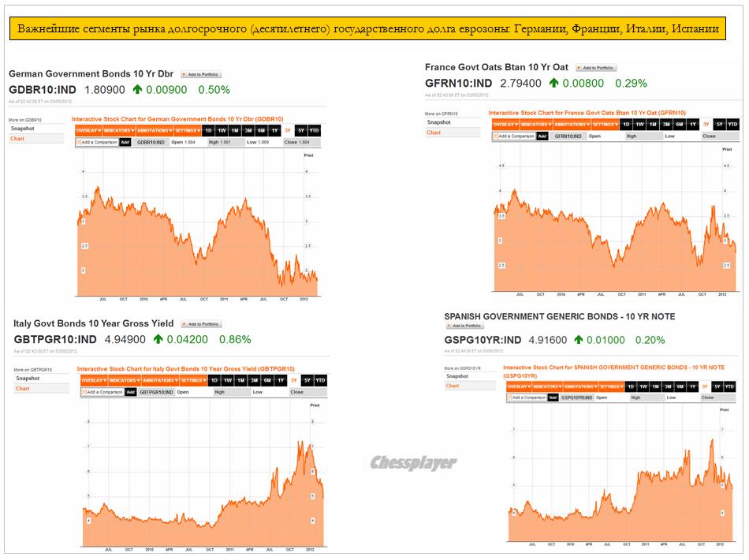The height and width of the screenshot is (560, 749).
Task: Click Add to Portfolio for German bonds
Action: pyautogui.click(x=201, y=74)
